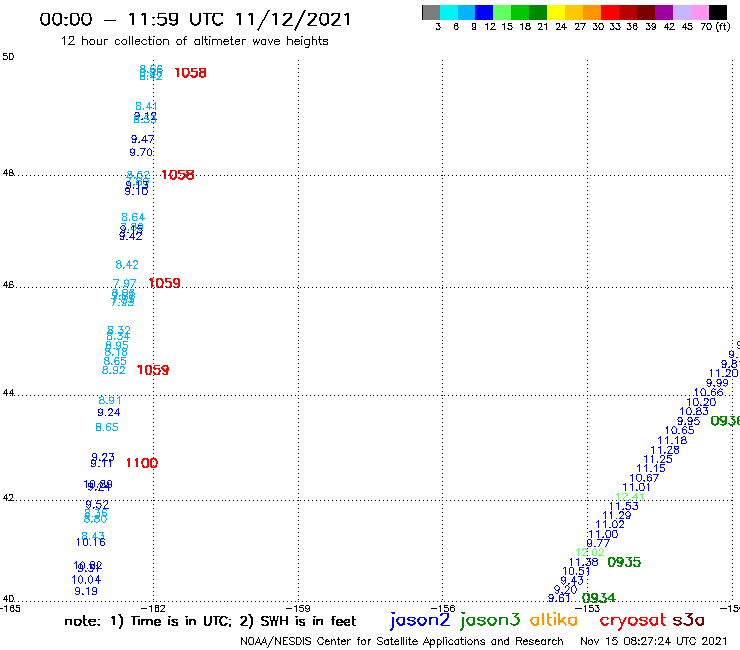Viewport: 740px width, 650px height.
Task: Click the title '00:00 – 11:59 UTC 11/12/2021'
Action: pyautogui.click(x=195, y=19)
